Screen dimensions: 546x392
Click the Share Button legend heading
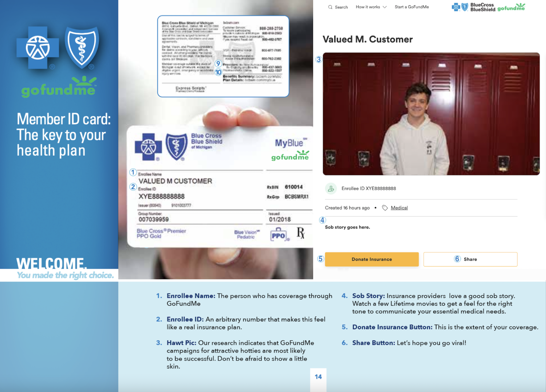[x=373, y=343]
